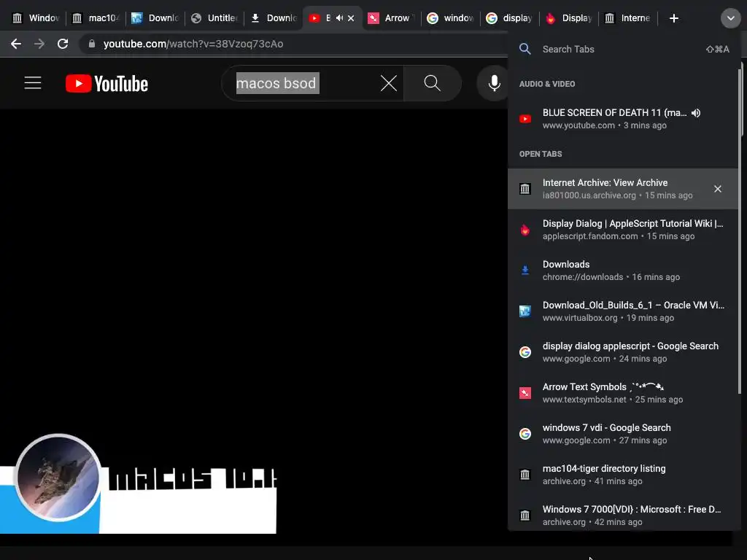Click the lock icon in the address bar
This screenshot has width=747, height=560.
click(92, 44)
